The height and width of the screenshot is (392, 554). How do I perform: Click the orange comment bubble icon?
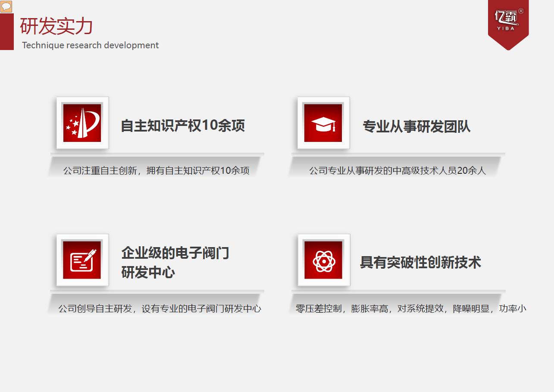[x=6, y=6]
